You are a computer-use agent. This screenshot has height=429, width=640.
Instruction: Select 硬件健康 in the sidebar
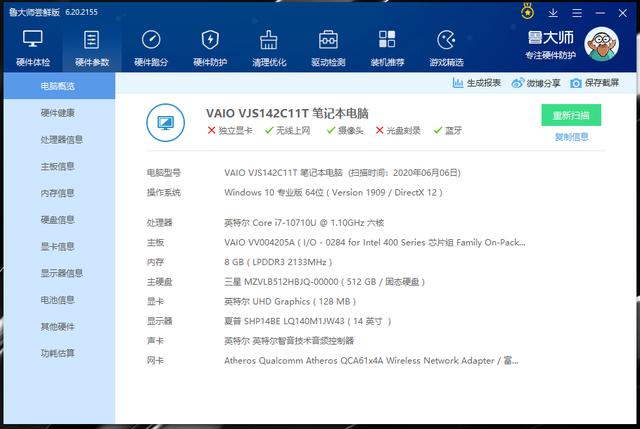(x=59, y=113)
